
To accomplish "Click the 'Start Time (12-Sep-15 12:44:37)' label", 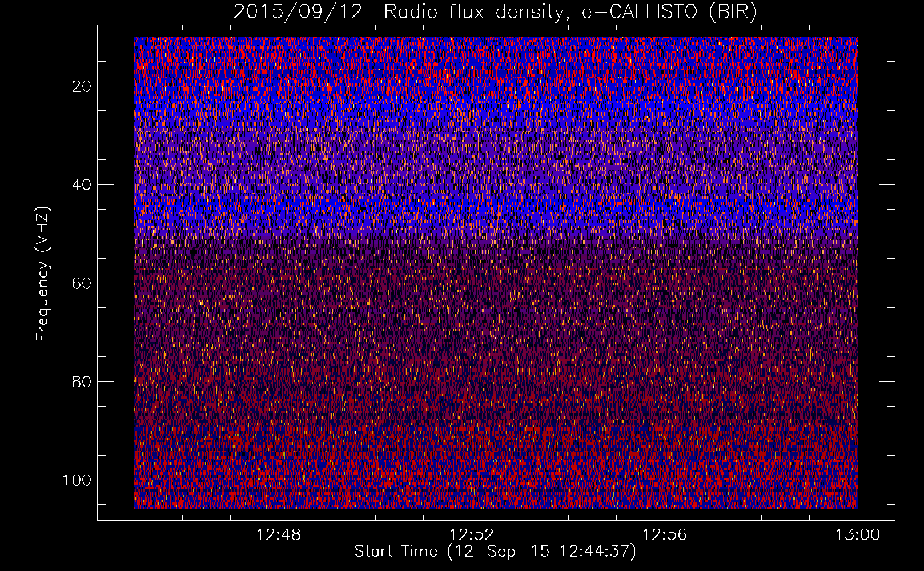I will click(x=495, y=552).
